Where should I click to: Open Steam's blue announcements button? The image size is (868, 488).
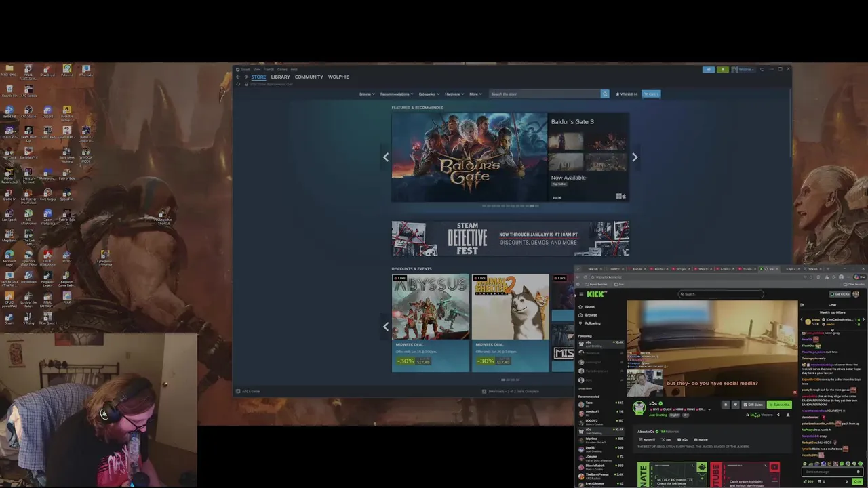[x=709, y=69]
